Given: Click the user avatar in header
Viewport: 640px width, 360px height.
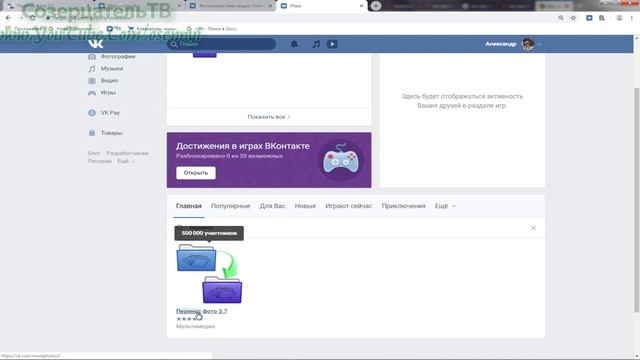Looking at the screenshot, I should (528, 44).
